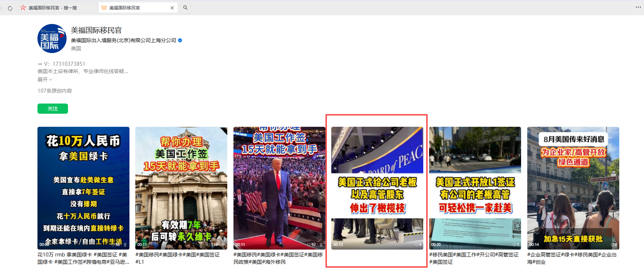Switch to the 美福国际移民官 - 搜一搜 tab
644x271 pixels.
pos(57,8)
